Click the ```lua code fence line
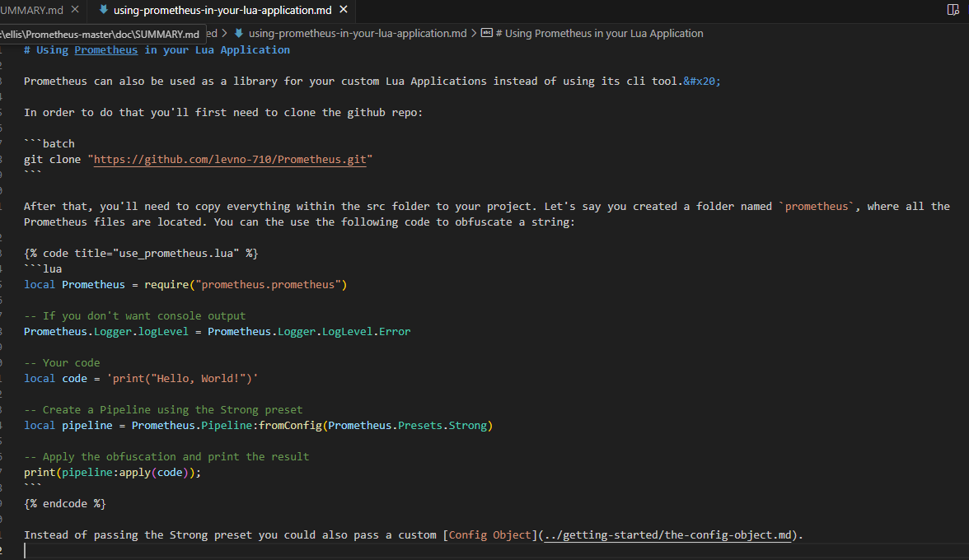Viewport: 969px width, 560px height. pyautogui.click(x=43, y=269)
